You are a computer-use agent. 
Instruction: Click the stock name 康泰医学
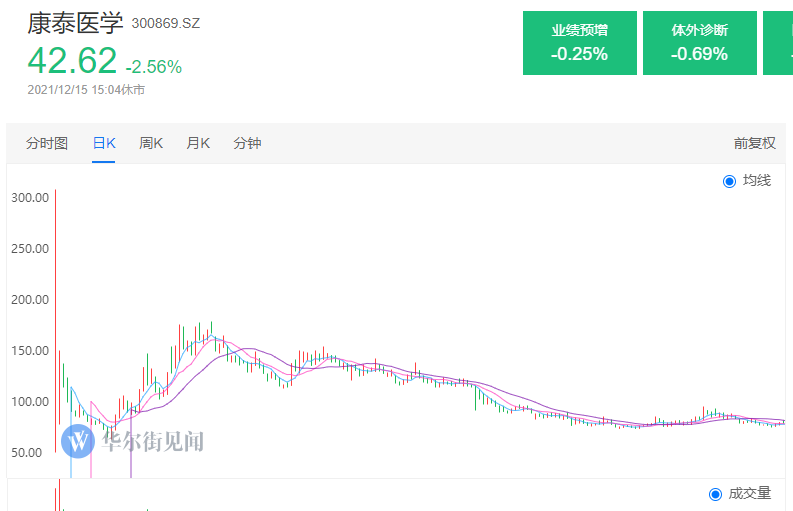tap(75, 23)
